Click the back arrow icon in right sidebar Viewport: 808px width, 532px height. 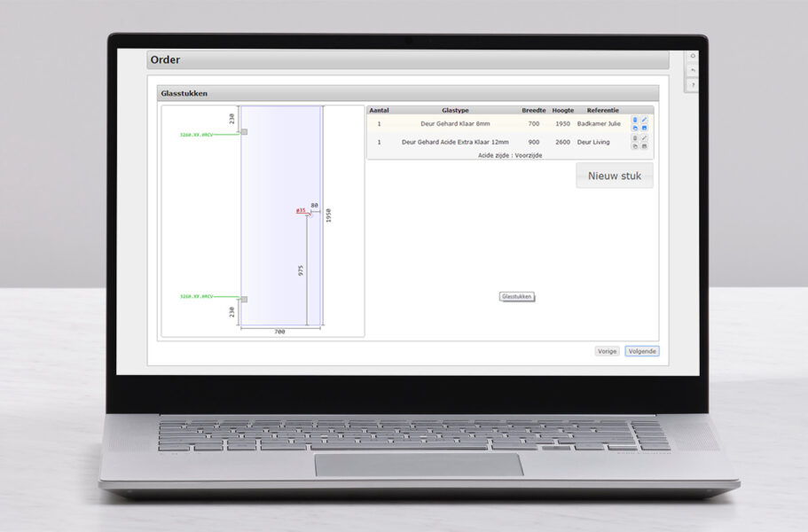693,70
